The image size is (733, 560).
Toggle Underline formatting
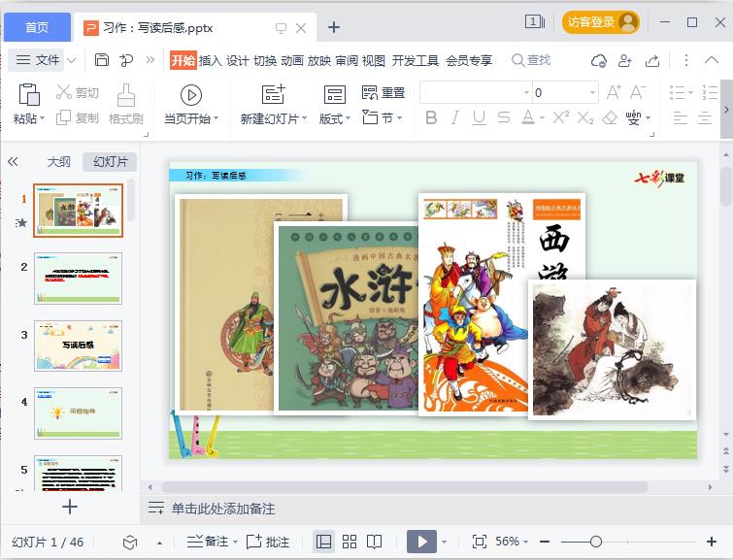coord(479,117)
